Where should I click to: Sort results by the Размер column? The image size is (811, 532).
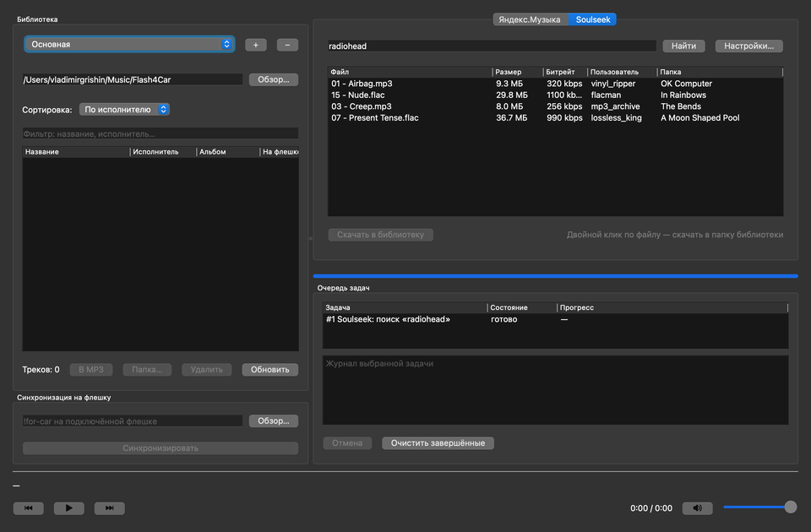click(x=517, y=72)
